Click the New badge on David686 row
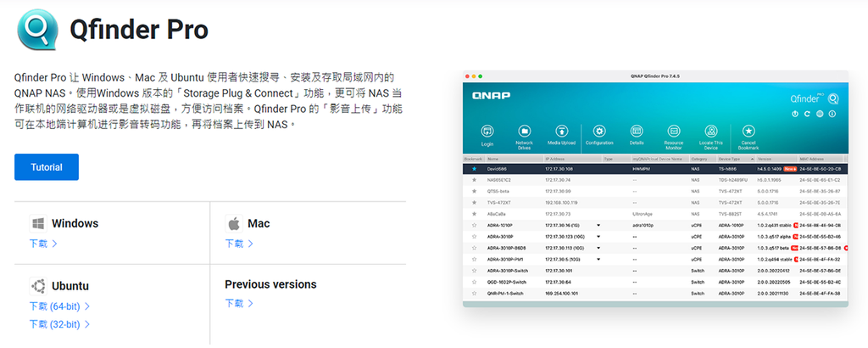Image resolution: width=868 pixels, height=348 pixels. click(791, 168)
